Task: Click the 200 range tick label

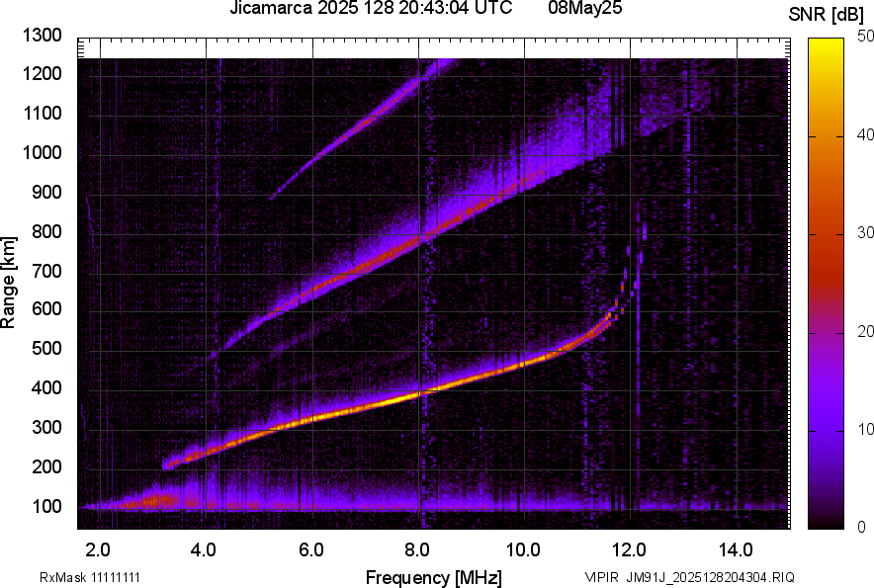Action: (46, 466)
